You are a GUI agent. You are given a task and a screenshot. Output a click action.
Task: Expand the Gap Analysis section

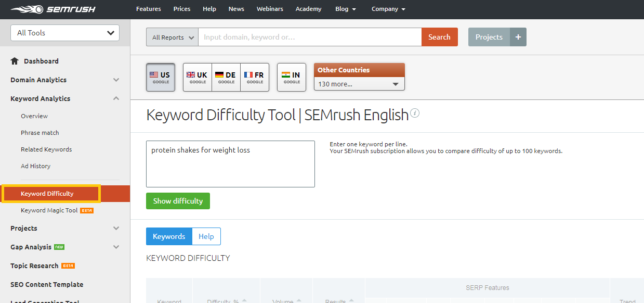(x=116, y=247)
